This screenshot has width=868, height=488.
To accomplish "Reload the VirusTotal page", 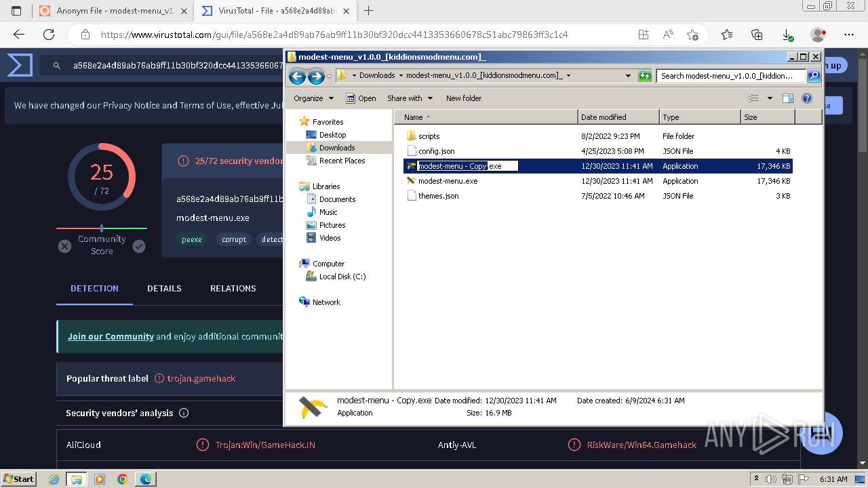I will (x=49, y=35).
